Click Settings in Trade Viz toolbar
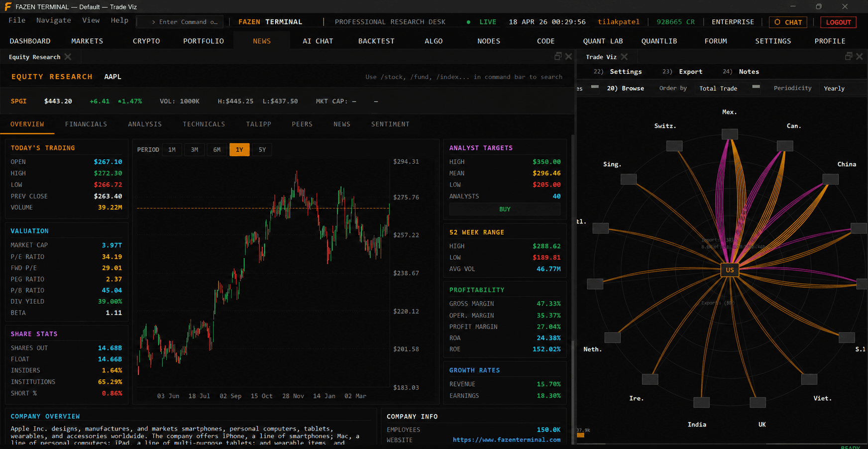 626,72
